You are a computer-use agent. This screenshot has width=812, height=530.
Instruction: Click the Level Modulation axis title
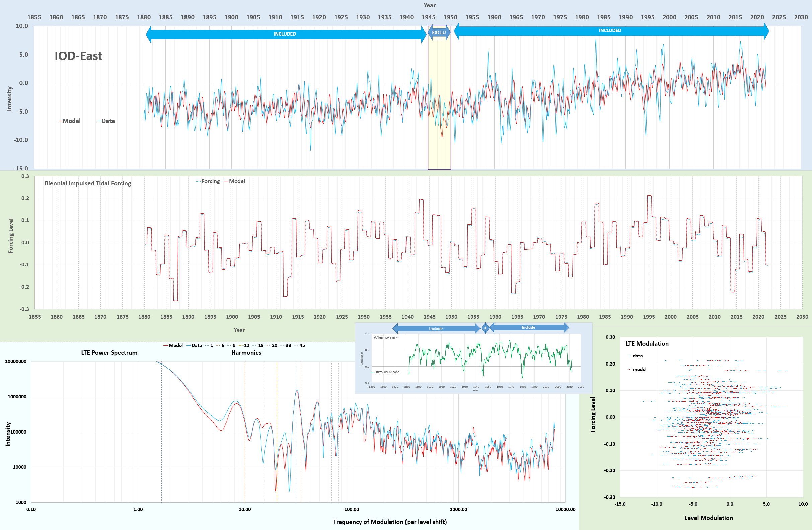(x=709, y=518)
